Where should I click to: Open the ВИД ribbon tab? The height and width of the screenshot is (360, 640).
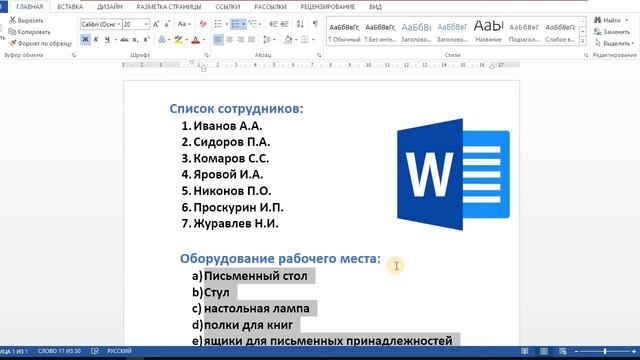(x=375, y=7)
